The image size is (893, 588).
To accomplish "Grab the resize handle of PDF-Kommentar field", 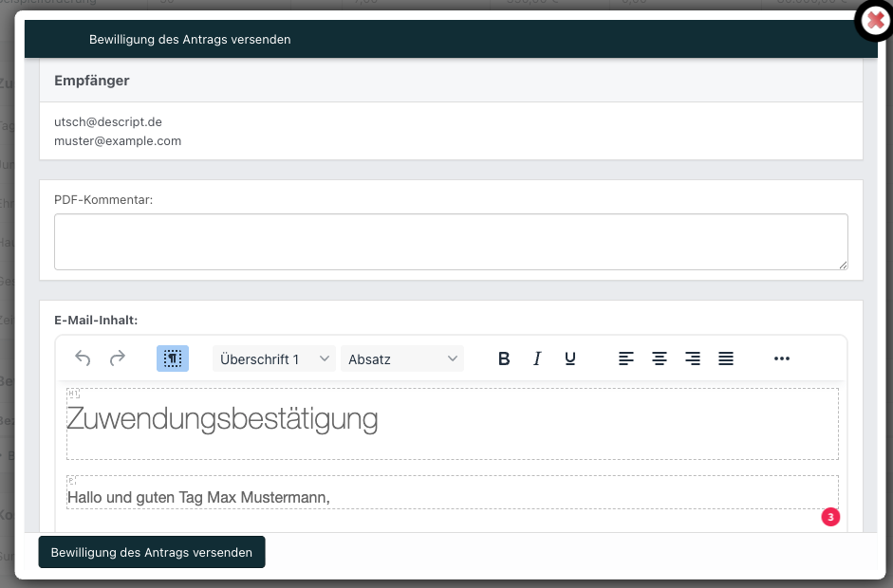I will pos(843,265).
